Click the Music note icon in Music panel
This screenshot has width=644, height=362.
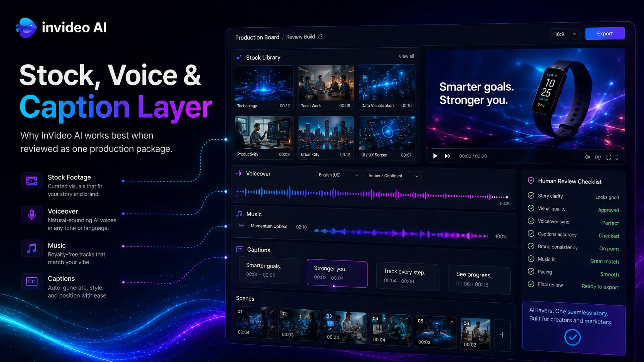239,214
